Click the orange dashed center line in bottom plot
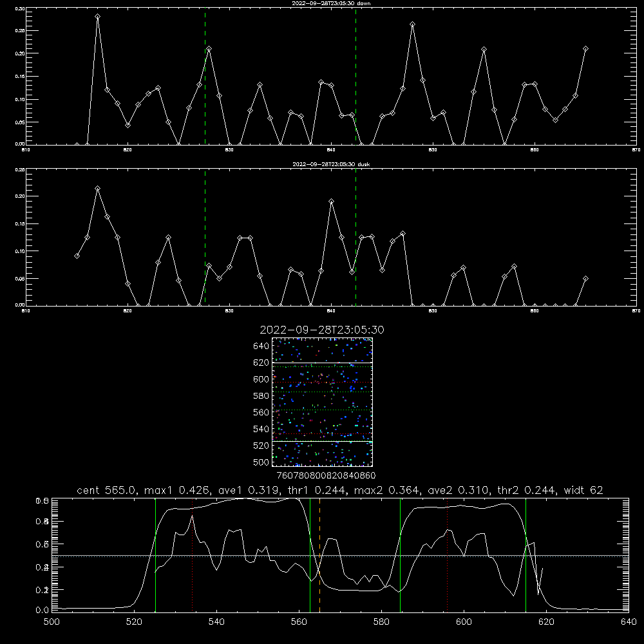Viewport: 644px width, 644px height. tap(319, 554)
